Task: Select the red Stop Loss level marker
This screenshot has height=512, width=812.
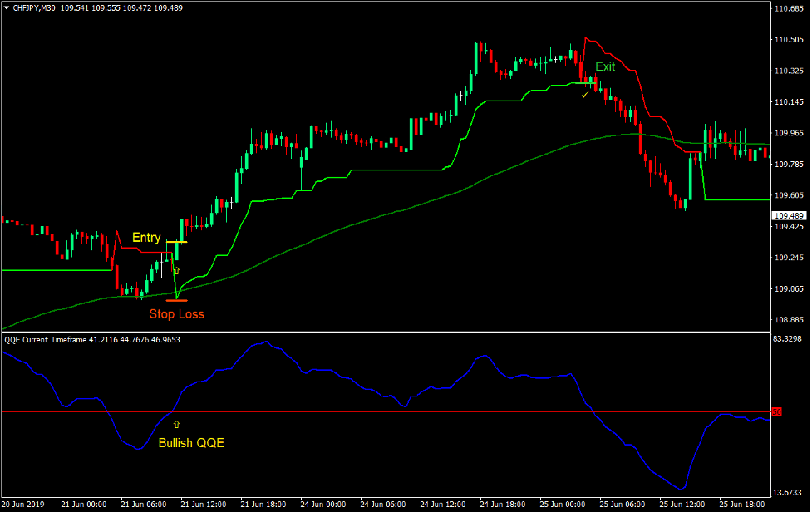Action: coord(176,300)
